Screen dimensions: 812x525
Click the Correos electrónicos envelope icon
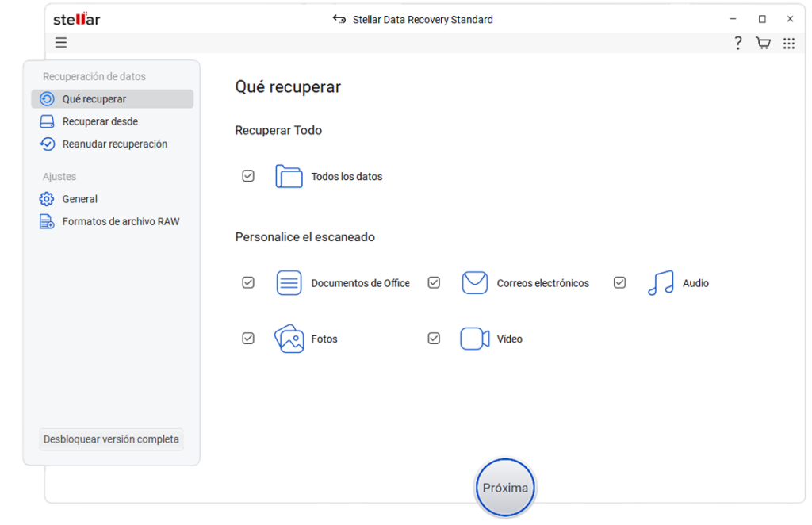click(x=474, y=282)
